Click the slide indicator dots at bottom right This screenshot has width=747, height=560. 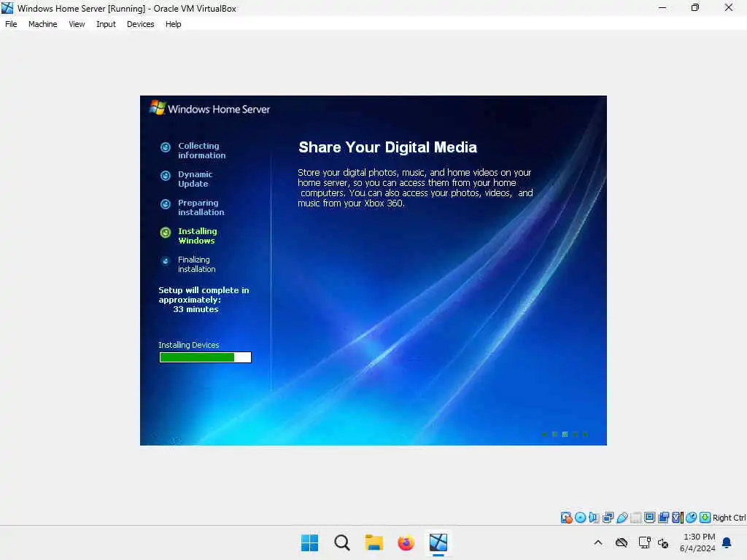565,435
